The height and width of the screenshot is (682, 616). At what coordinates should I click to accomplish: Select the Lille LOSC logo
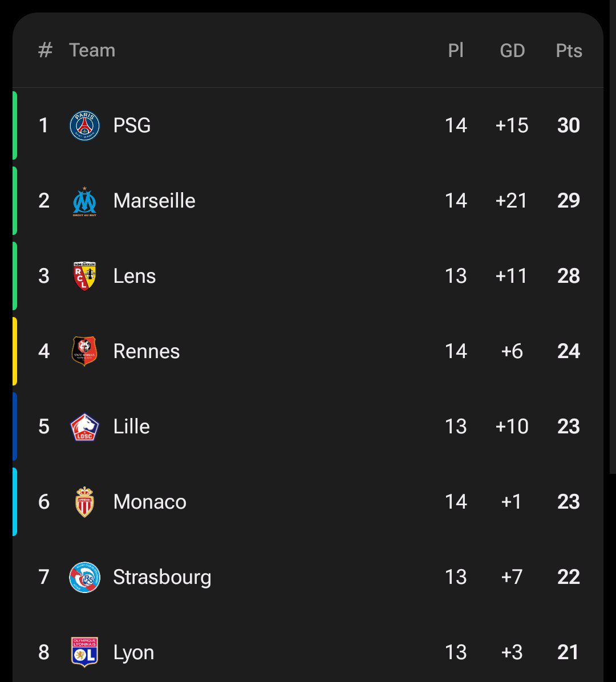84,427
